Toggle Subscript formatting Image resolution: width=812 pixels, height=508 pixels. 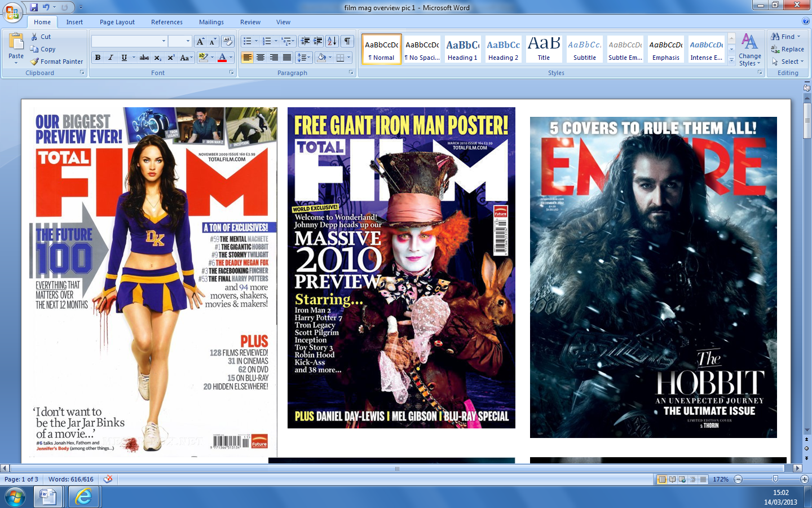coord(158,58)
